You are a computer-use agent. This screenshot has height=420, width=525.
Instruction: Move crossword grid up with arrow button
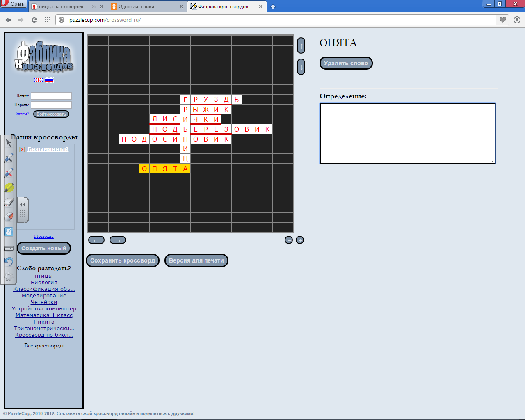(x=301, y=46)
